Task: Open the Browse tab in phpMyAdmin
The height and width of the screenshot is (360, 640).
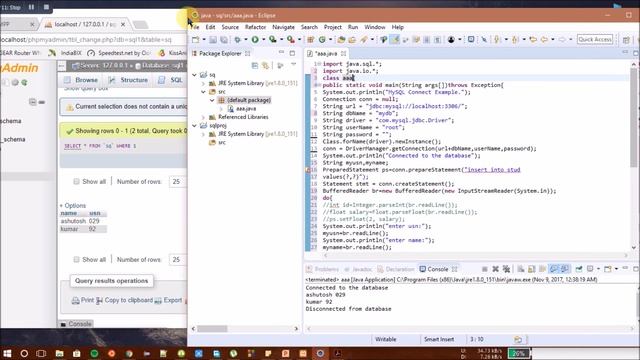Action: click(x=81, y=80)
